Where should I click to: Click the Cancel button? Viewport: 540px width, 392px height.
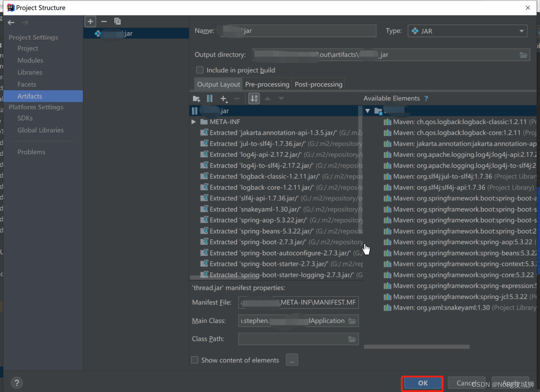pos(466,383)
